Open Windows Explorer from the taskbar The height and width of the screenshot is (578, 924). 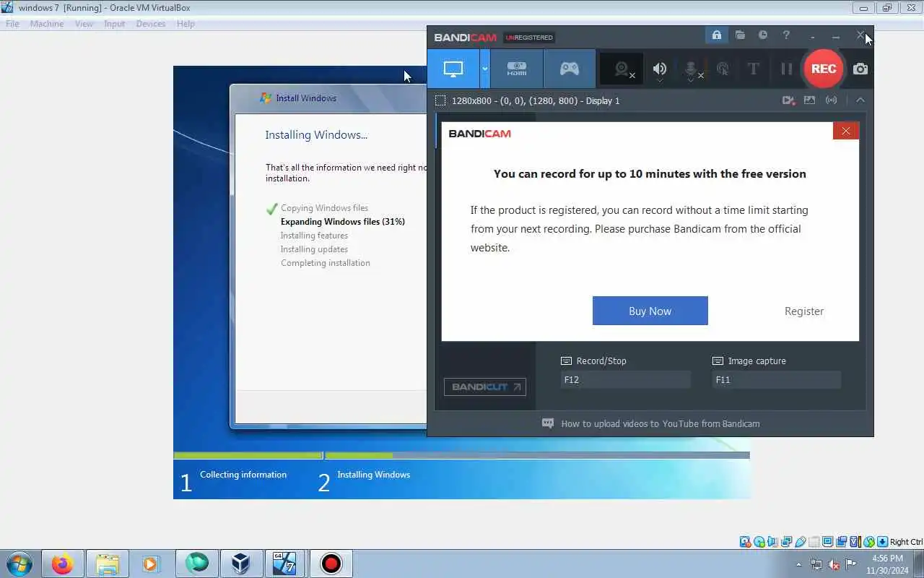click(x=107, y=564)
